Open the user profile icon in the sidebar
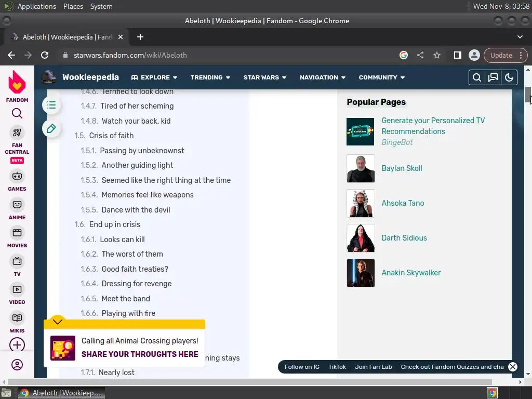 pyautogui.click(x=17, y=365)
